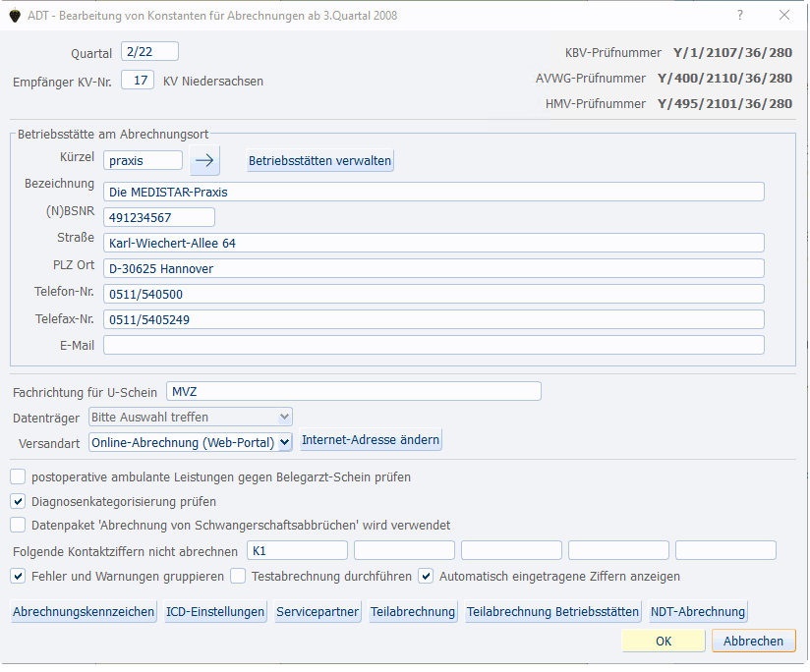The width and height of the screenshot is (810, 672).
Task: Start the NDT-Abrechnung
Action: [x=697, y=611]
